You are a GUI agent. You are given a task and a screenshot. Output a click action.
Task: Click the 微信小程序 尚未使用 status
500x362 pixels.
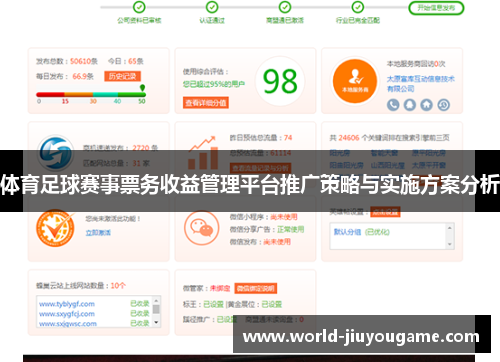[x=284, y=217]
